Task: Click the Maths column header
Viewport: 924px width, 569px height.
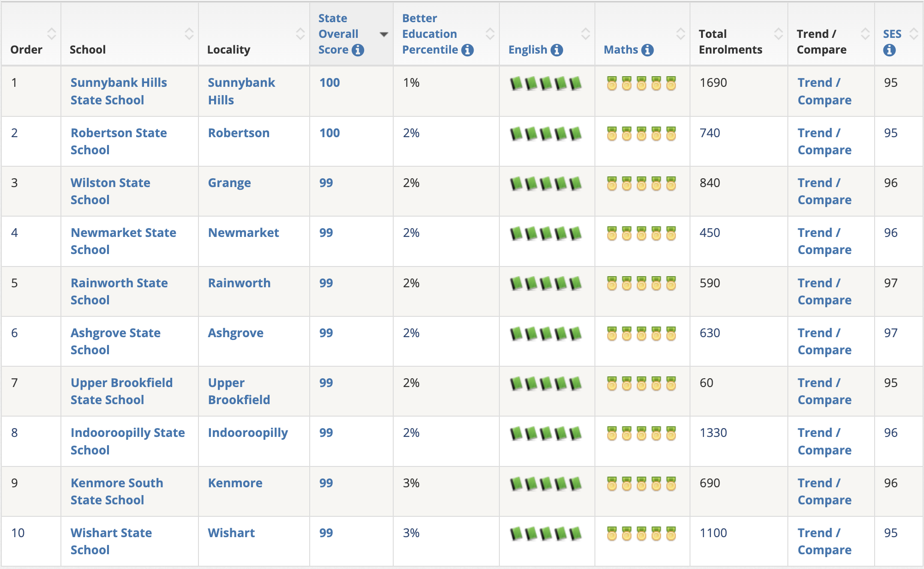Action: point(621,50)
